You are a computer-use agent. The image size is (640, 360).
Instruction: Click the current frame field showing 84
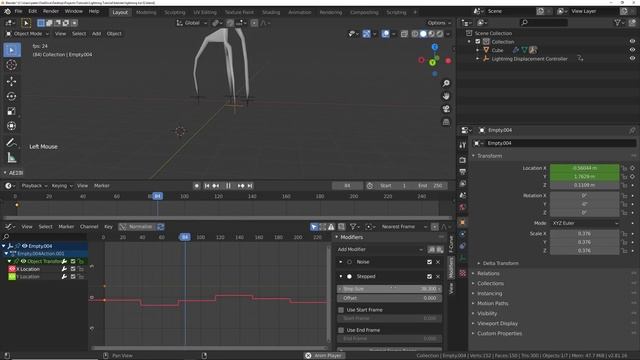point(347,186)
